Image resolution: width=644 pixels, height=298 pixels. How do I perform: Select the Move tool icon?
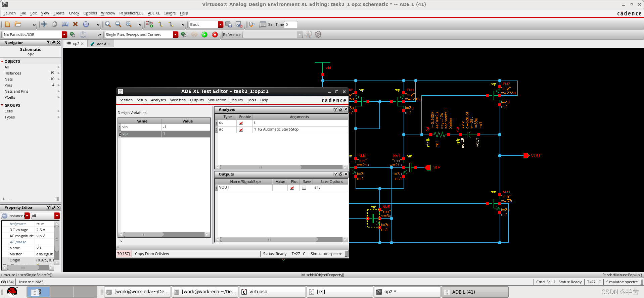[x=44, y=24]
